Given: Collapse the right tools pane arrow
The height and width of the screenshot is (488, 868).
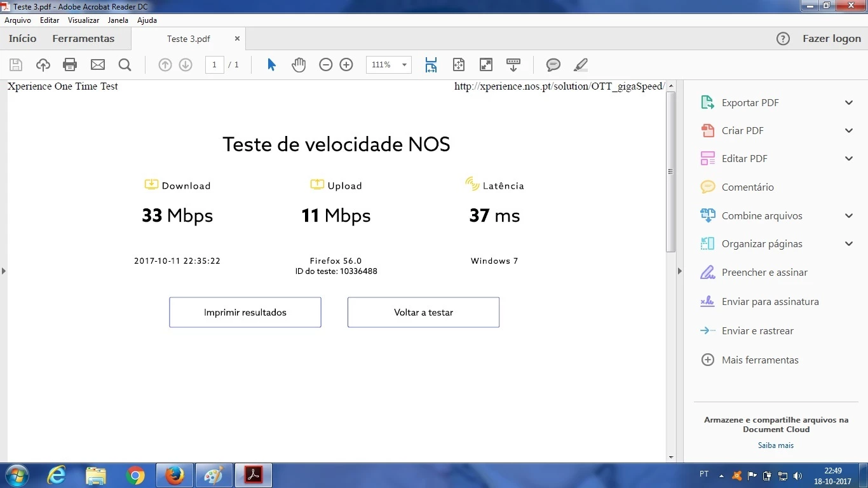Looking at the screenshot, I should coord(679,271).
